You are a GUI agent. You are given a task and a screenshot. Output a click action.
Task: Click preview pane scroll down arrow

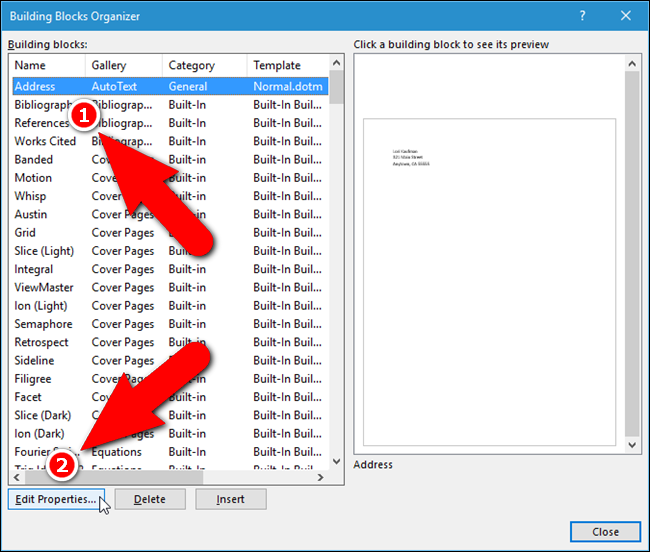(x=632, y=445)
